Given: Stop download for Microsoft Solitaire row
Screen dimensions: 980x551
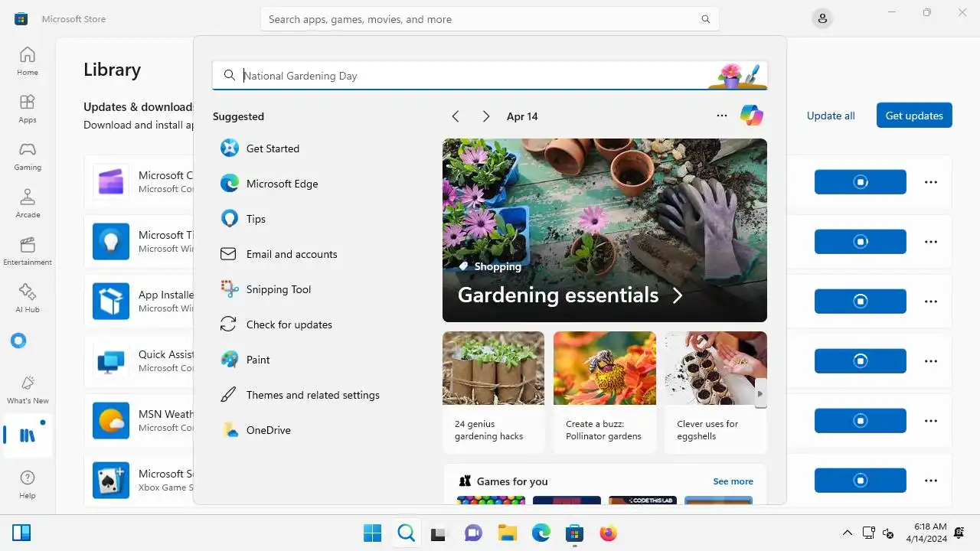Looking at the screenshot, I should coord(861,481).
